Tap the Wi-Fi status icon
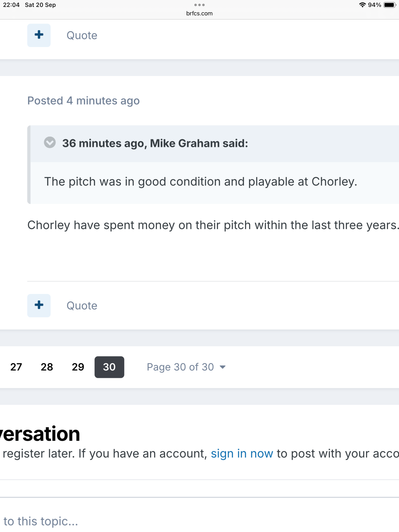This screenshot has height=532, width=399. click(362, 5)
